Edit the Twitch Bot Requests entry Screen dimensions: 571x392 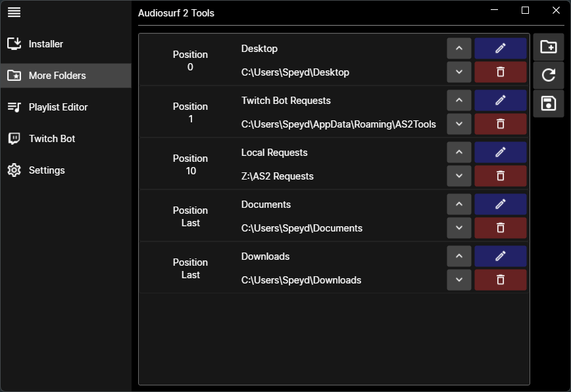[501, 101]
